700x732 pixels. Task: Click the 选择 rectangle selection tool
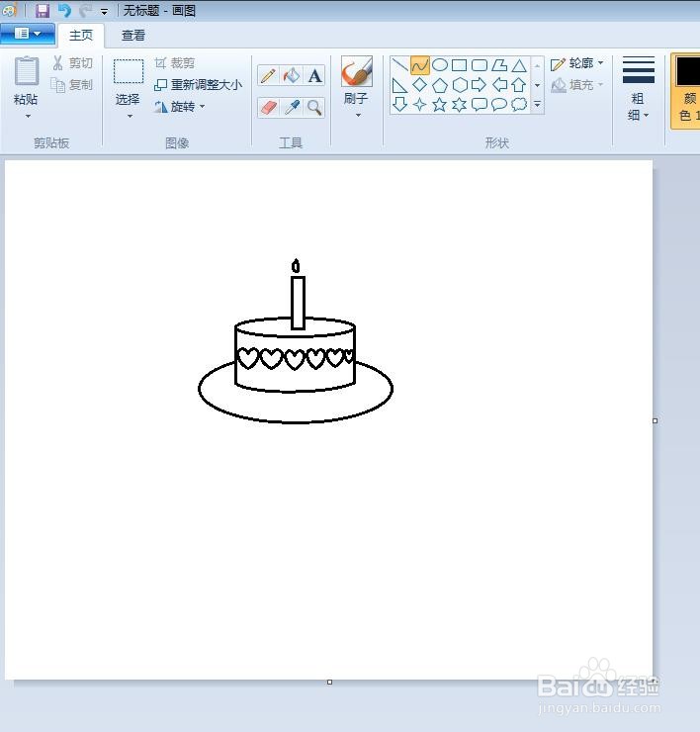point(129,71)
